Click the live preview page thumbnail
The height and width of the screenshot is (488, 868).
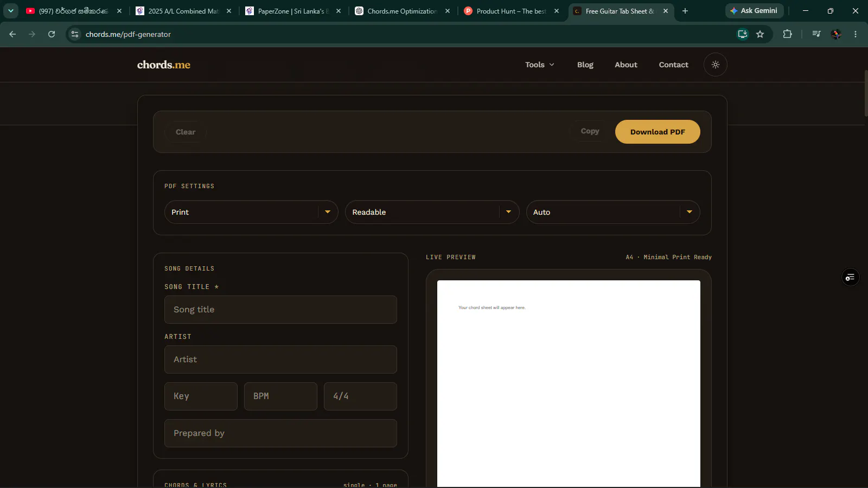coord(569,383)
